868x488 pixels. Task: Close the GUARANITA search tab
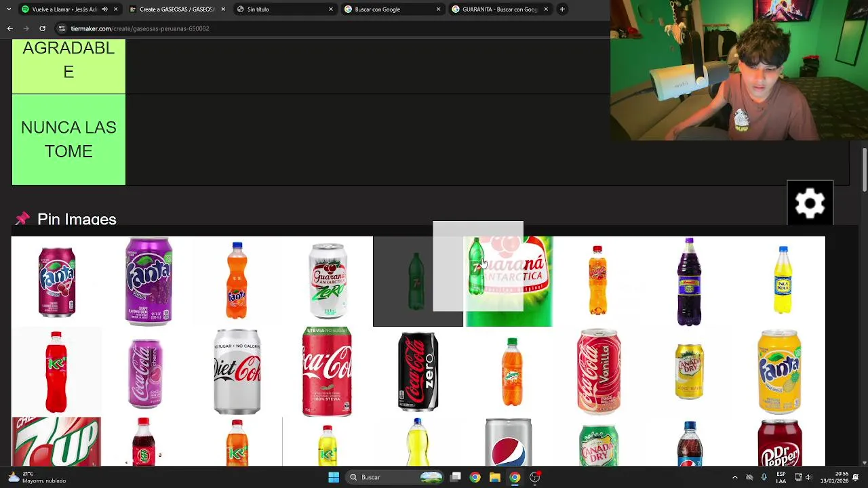coord(546,9)
